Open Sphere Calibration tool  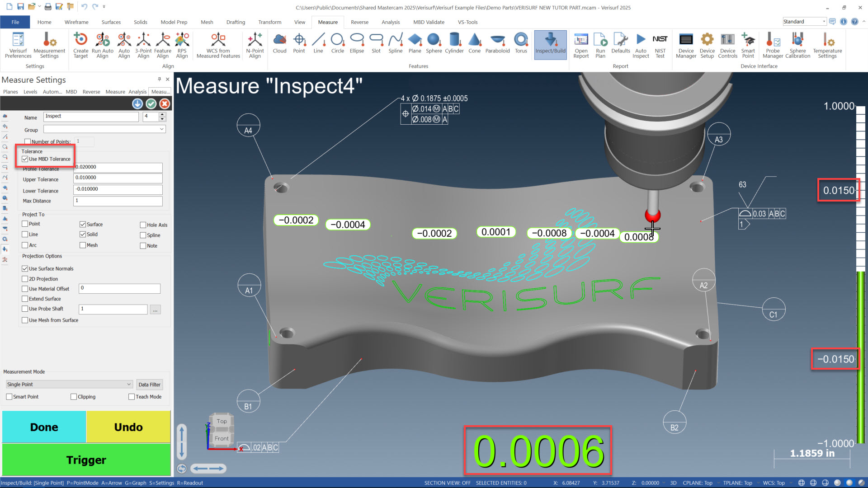click(798, 45)
